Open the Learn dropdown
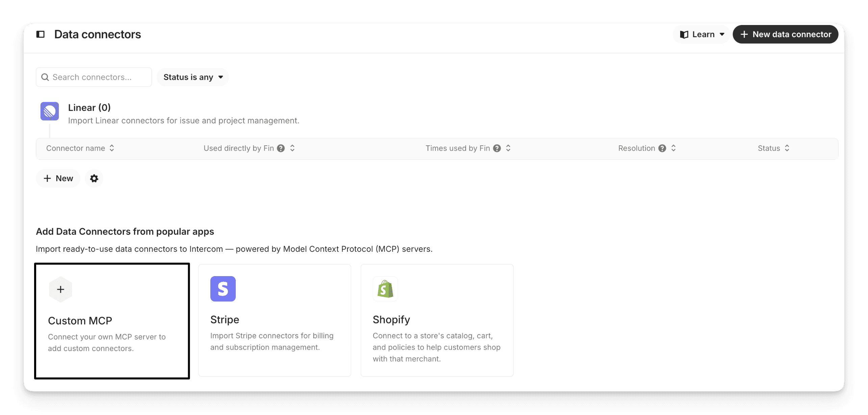This screenshot has height=415, width=868. click(x=702, y=34)
